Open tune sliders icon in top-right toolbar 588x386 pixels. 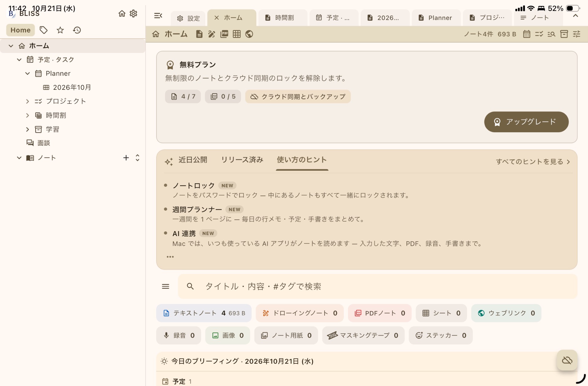coord(577,34)
